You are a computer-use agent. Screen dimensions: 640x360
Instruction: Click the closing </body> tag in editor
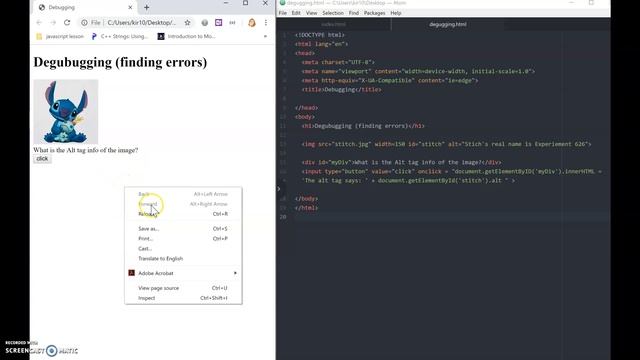[306, 199]
